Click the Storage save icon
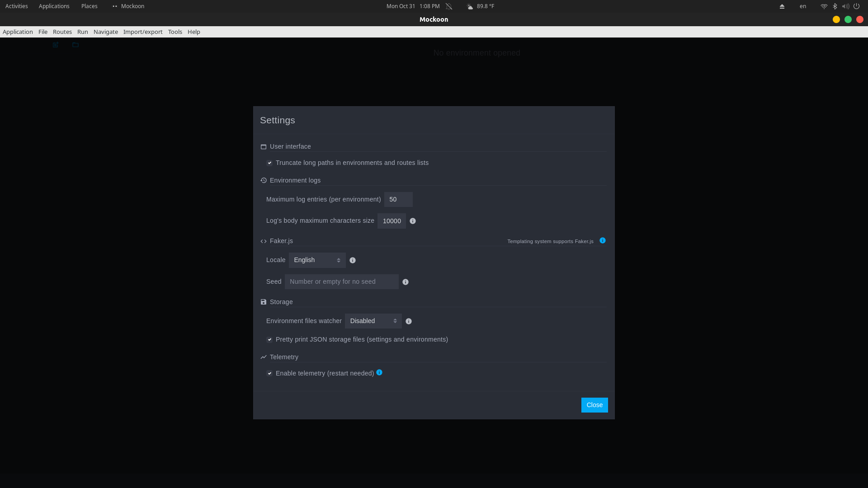This screenshot has height=488, width=868. click(x=263, y=302)
